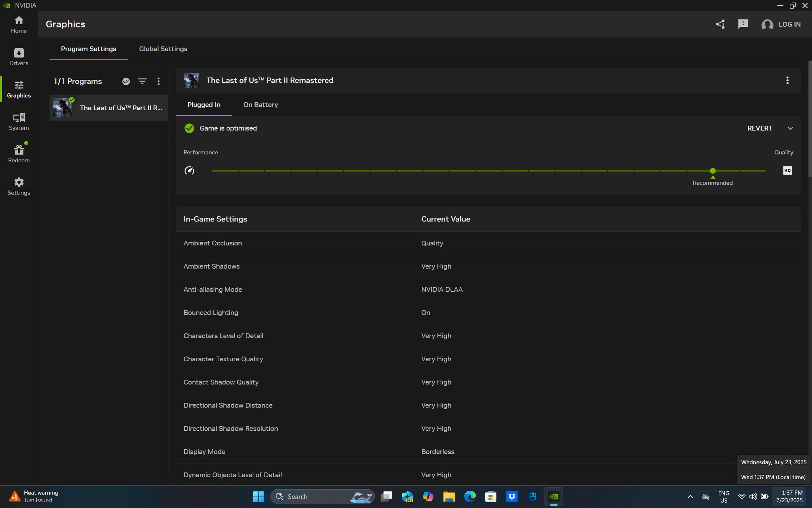Select the On Battery tab
Screen dimensions: 812x508
coord(261,105)
